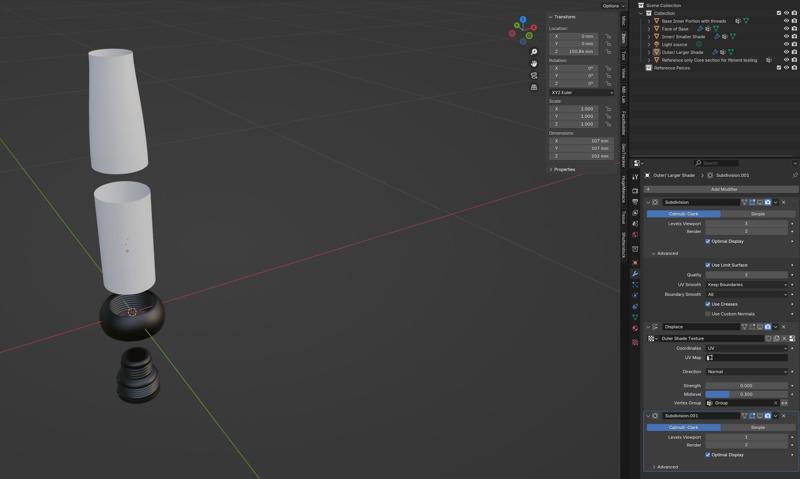Toggle visibility of Light source

[x=786, y=44]
